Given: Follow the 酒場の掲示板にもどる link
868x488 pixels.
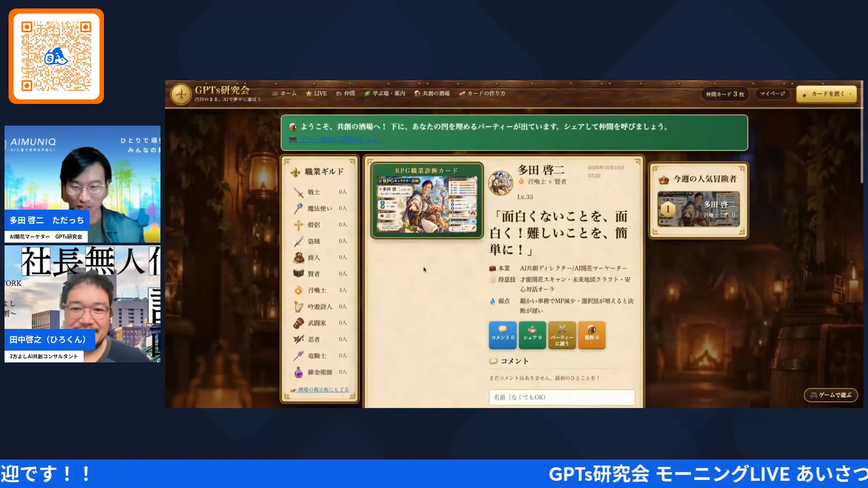Looking at the screenshot, I should 323,390.
